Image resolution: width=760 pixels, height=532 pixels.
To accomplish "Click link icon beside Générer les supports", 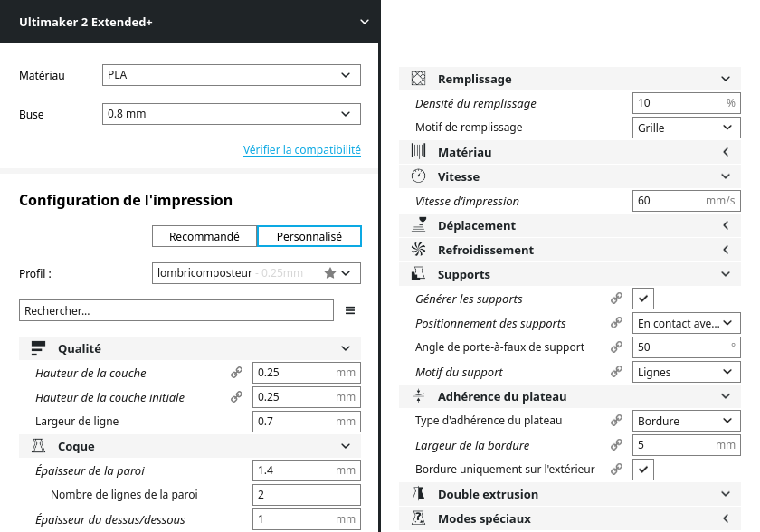I will [616, 299].
